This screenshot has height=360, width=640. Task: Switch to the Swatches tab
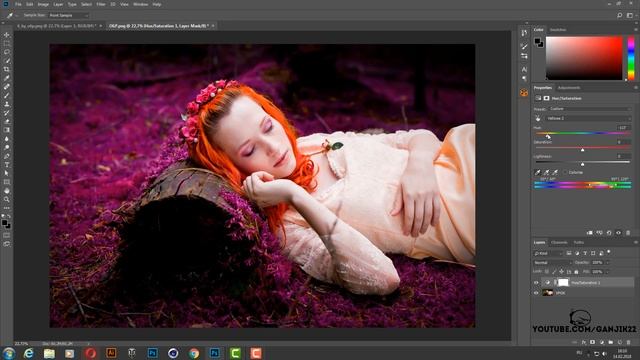(558, 30)
